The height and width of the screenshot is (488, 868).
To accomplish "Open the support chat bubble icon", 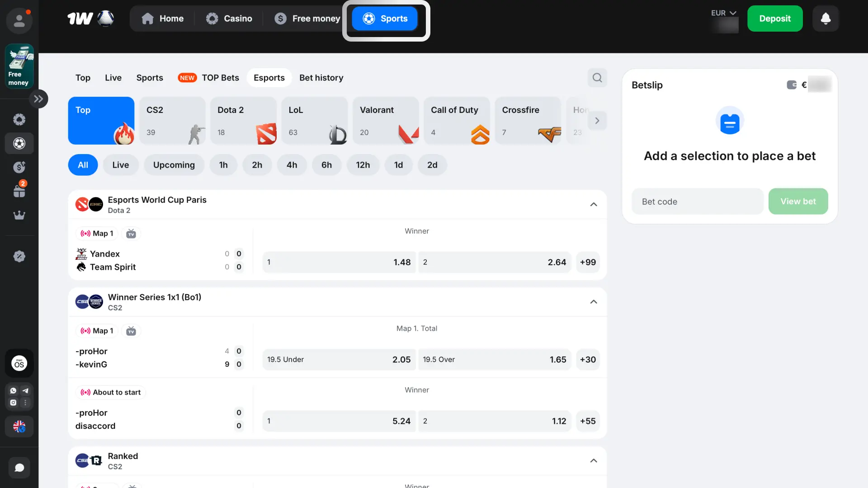I will [x=19, y=467].
